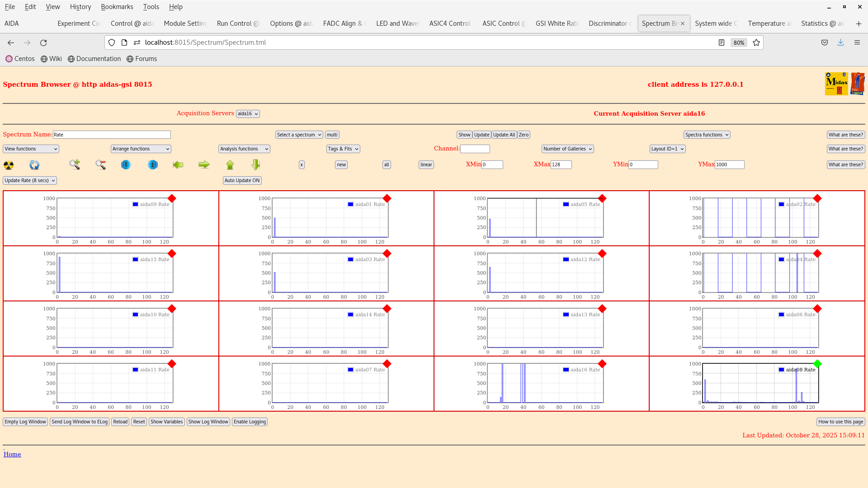Click inside the Channel input field
The image size is (868, 488).
pos(475,148)
